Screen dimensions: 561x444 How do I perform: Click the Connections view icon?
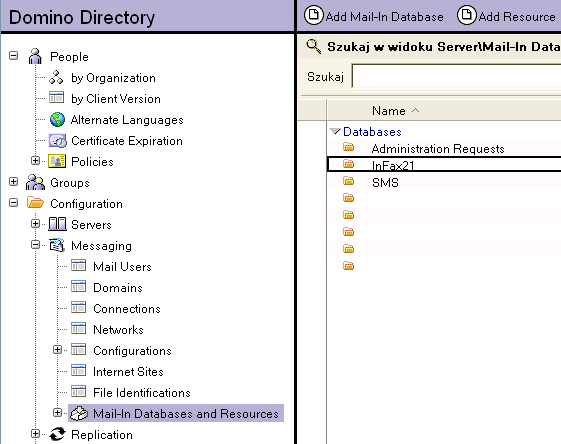click(x=78, y=308)
